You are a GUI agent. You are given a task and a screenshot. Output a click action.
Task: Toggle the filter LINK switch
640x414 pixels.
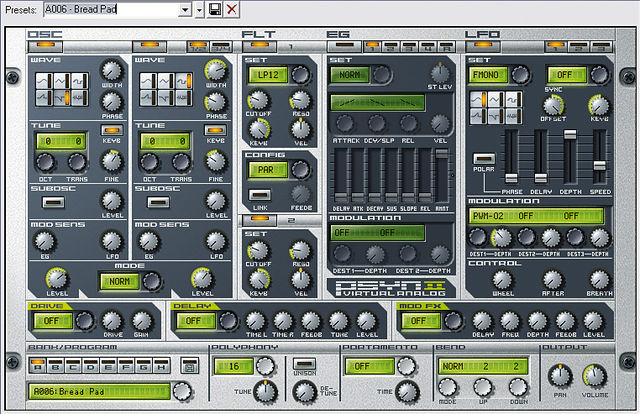click(260, 195)
